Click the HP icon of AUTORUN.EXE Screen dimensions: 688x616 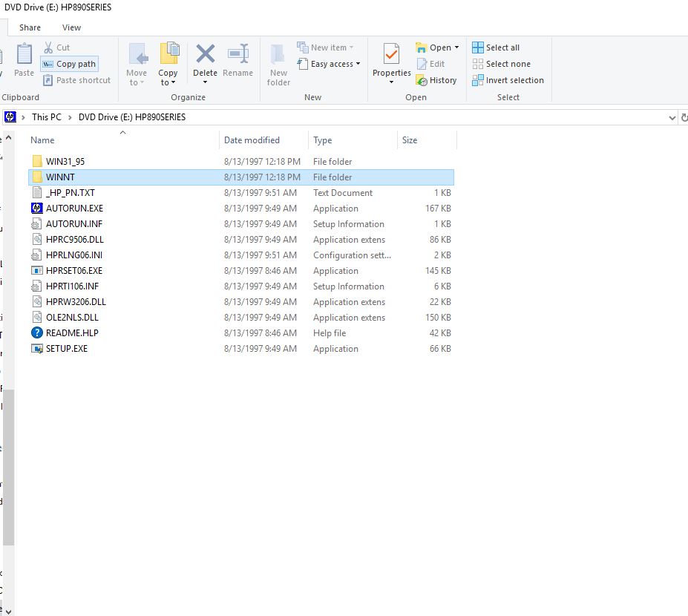pyautogui.click(x=37, y=209)
